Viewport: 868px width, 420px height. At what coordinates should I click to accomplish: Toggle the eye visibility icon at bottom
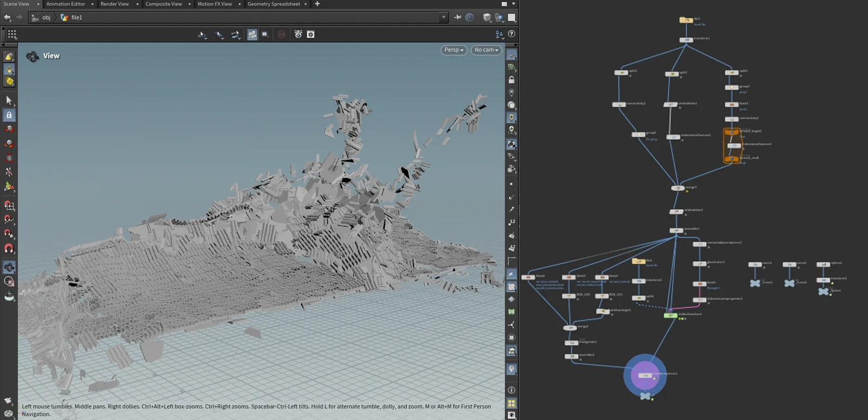pyautogui.click(x=512, y=415)
